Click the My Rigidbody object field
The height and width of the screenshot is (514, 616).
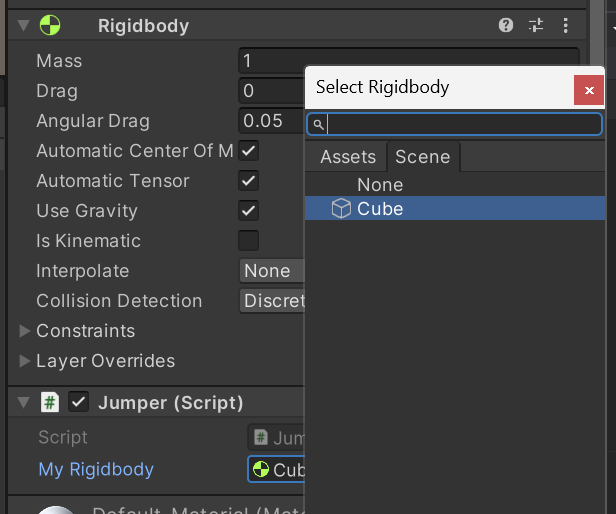coord(277,469)
